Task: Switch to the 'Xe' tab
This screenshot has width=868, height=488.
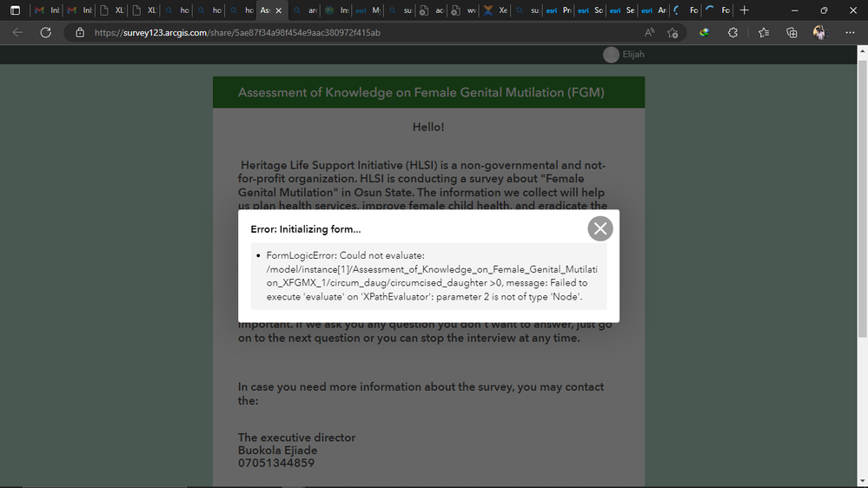Action: click(x=496, y=10)
